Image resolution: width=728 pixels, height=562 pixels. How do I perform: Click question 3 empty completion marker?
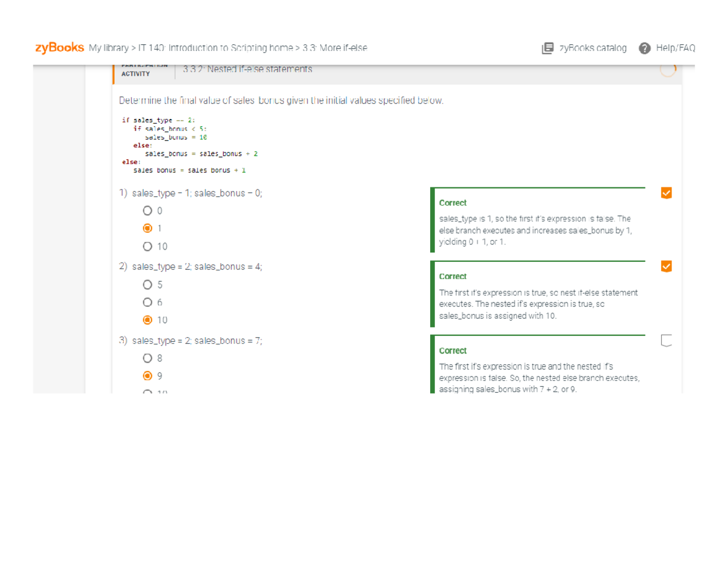tap(666, 341)
